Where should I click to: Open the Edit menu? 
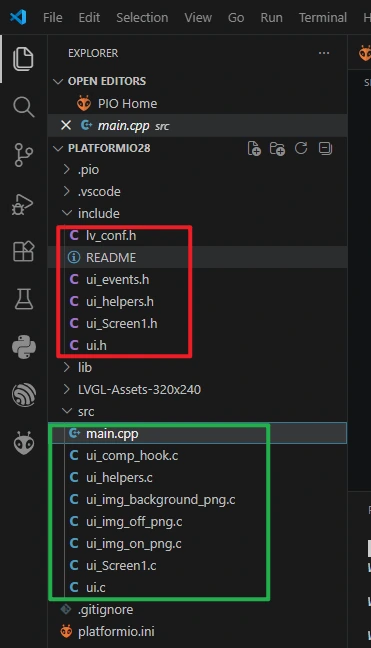click(89, 17)
